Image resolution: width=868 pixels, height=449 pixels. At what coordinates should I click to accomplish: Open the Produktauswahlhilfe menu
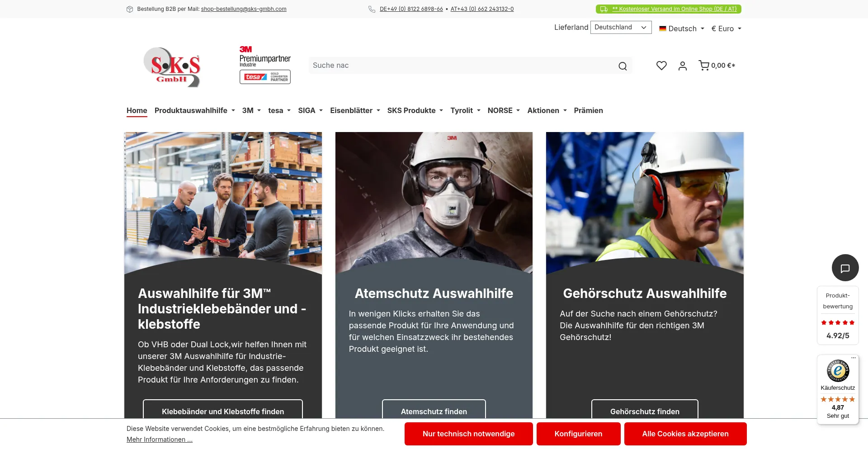click(194, 110)
